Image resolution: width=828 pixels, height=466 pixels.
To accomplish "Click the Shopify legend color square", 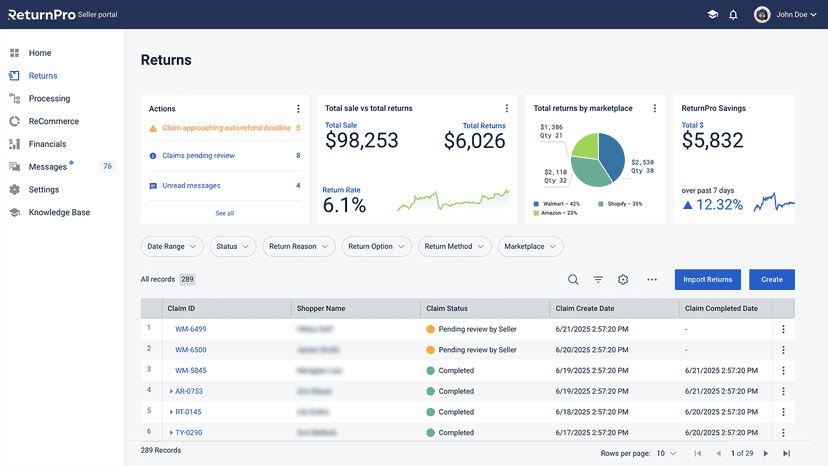I will [600, 204].
